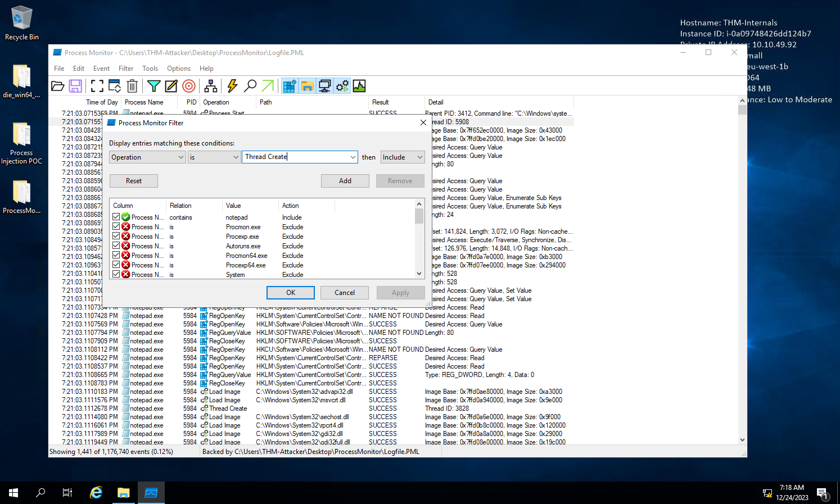Expand the 'is' relation dropdown
Image resolution: width=840 pixels, height=504 pixels.
point(236,157)
